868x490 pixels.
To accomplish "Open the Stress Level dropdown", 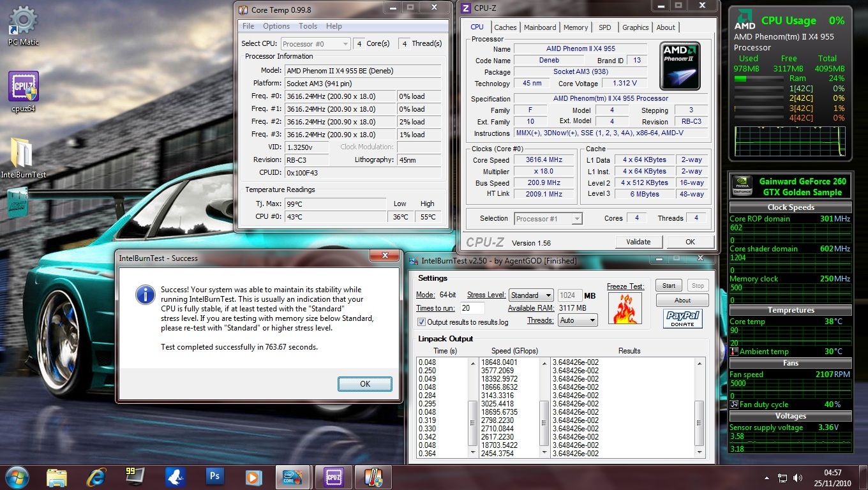I will pyautogui.click(x=531, y=295).
